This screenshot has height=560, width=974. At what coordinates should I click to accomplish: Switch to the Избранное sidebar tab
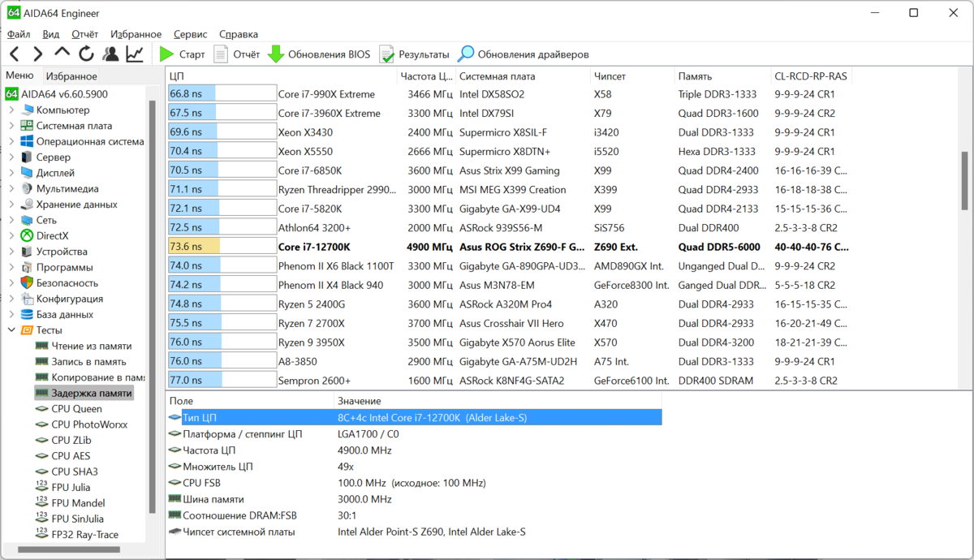click(x=71, y=76)
